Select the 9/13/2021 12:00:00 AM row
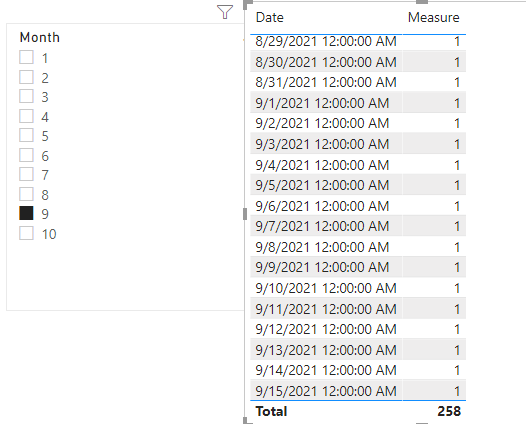 [x=358, y=350]
